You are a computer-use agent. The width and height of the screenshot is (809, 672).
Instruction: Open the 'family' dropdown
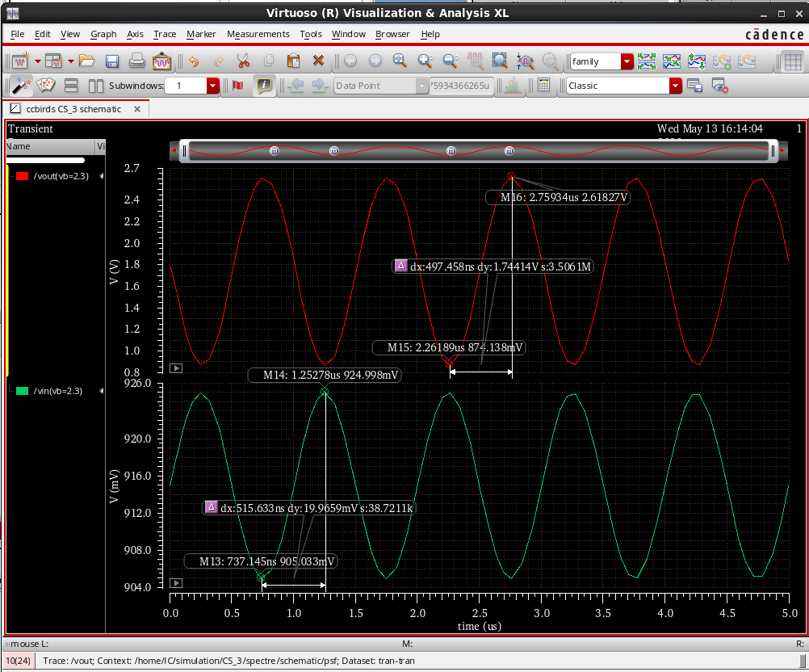(627, 61)
